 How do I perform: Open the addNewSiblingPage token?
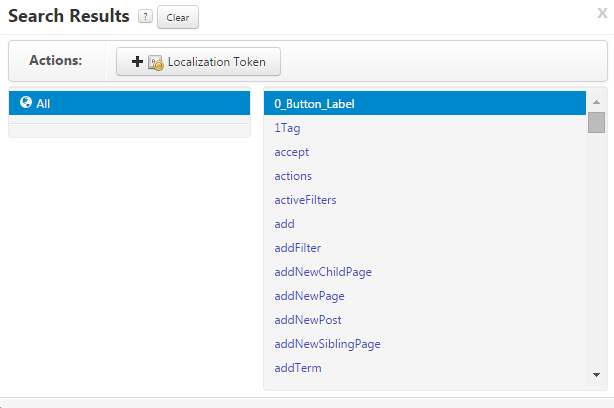[327, 344]
